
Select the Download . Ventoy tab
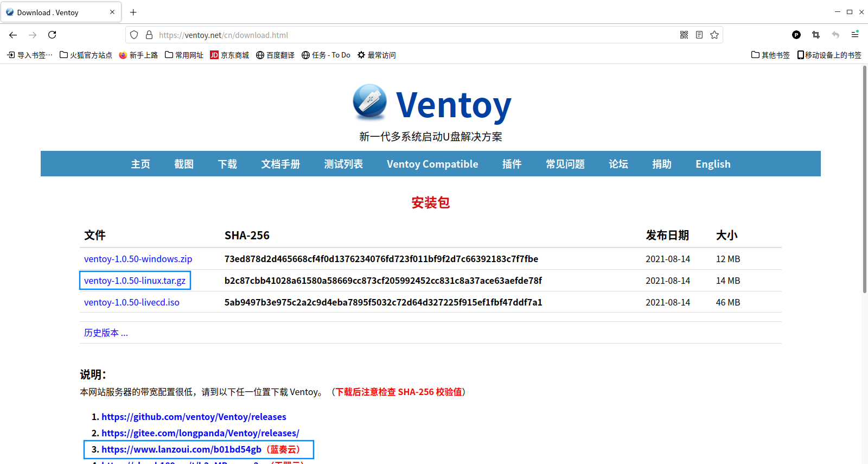(x=61, y=12)
